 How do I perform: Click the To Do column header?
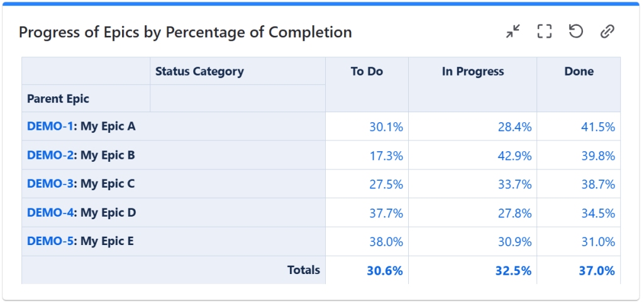tap(367, 71)
